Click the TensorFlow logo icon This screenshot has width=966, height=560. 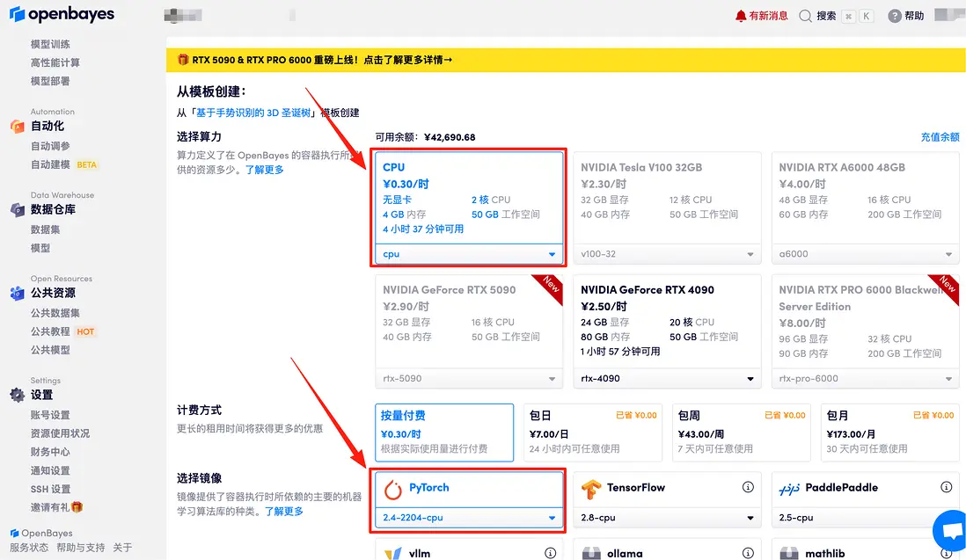[591, 489]
